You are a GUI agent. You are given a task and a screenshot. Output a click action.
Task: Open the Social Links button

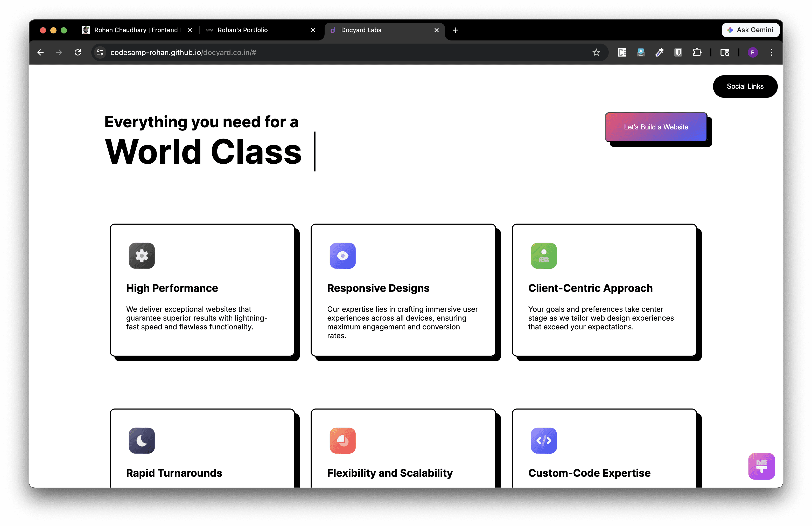coord(745,86)
